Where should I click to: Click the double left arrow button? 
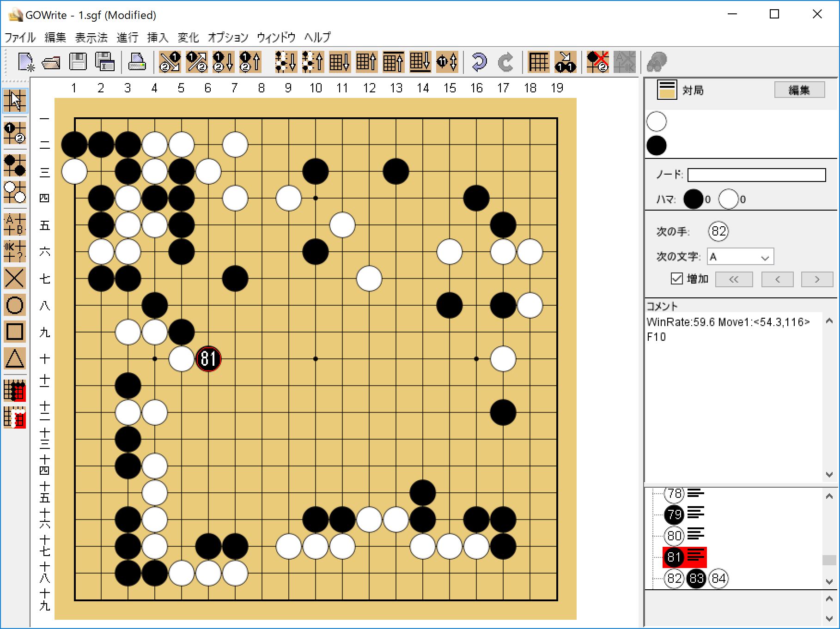pyautogui.click(x=734, y=279)
